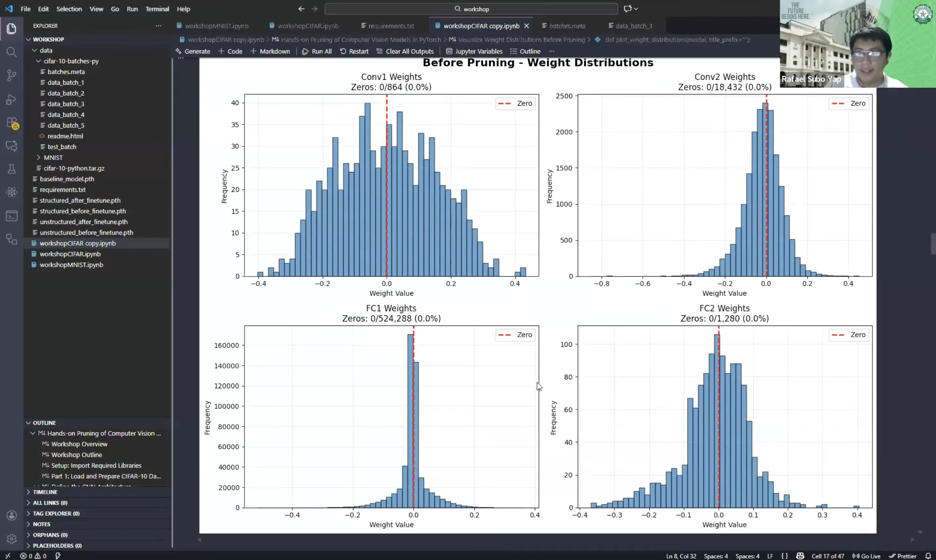Open baseline_model.pth in explorer
The height and width of the screenshot is (560, 936).
pyautogui.click(x=67, y=179)
